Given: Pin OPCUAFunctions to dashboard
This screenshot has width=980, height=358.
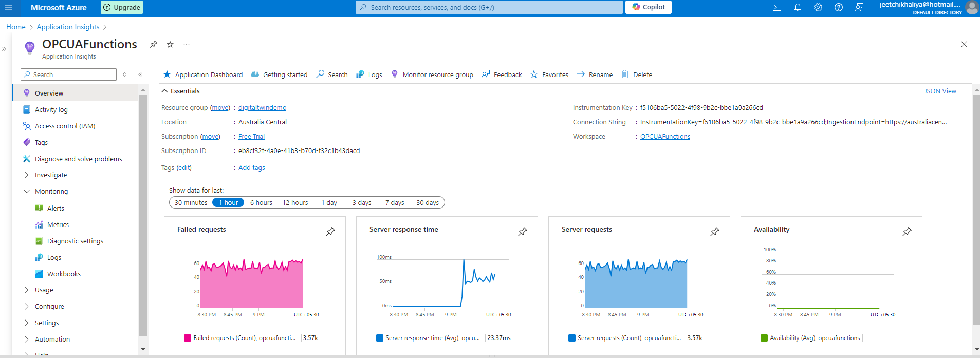Looking at the screenshot, I should click(153, 44).
